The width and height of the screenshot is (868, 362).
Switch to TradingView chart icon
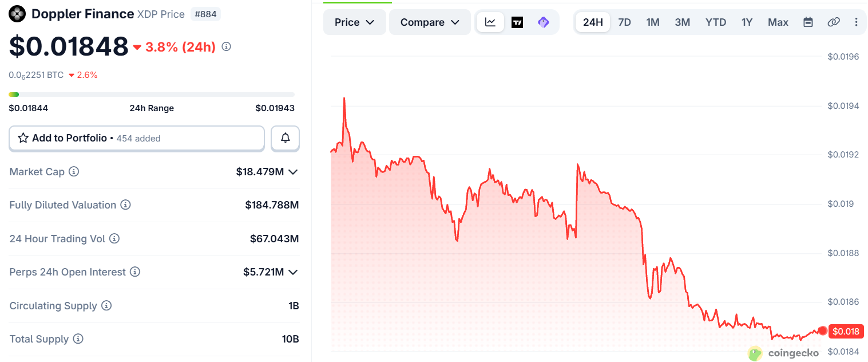(517, 22)
